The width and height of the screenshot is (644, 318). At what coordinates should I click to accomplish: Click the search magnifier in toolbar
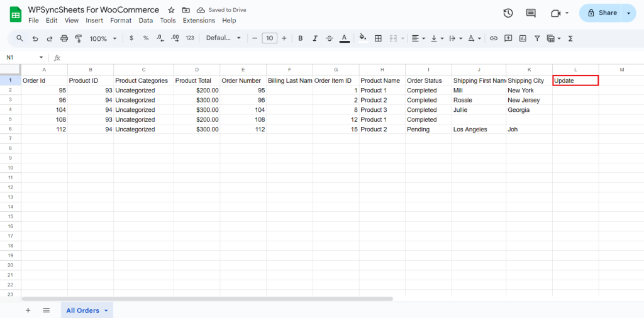pos(19,38)
